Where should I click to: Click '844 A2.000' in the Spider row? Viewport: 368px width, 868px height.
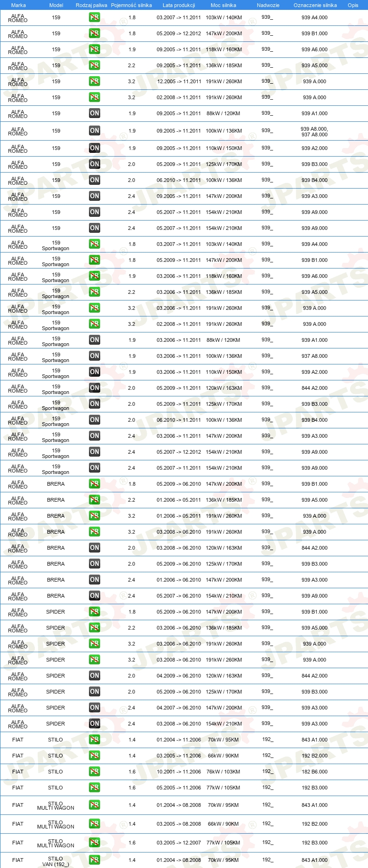pyautogui.click(x=314, y=676)
